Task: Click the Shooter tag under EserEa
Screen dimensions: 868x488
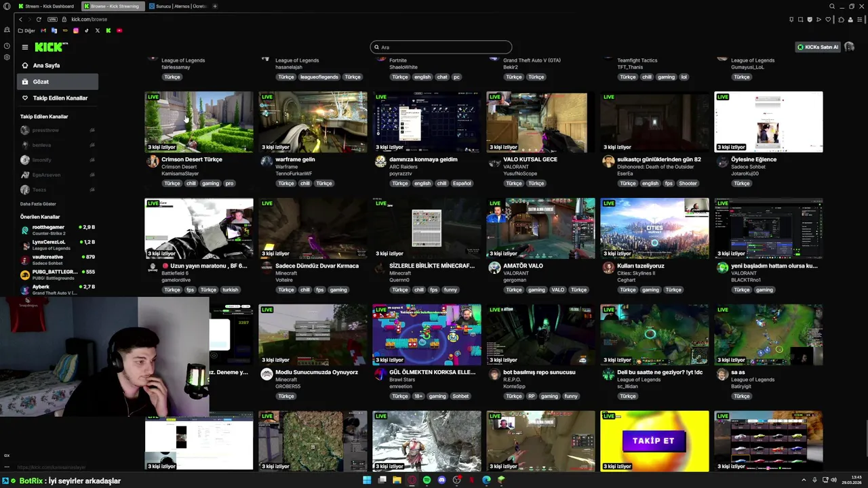Action: pos(688,183)
